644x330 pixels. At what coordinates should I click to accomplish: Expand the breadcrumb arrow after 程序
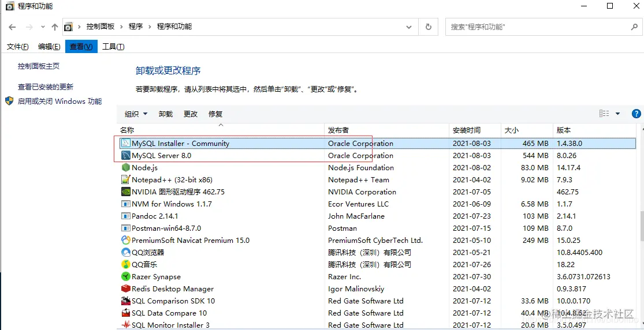pos(150,27)
